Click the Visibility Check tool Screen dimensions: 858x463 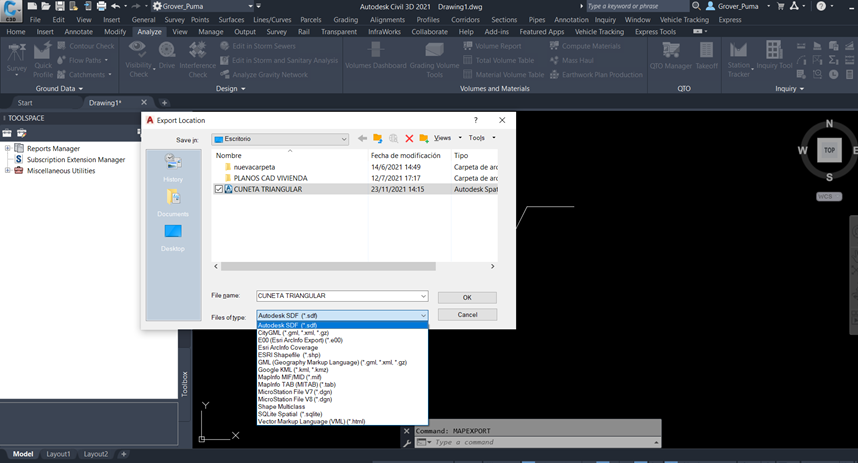[138, 60]
